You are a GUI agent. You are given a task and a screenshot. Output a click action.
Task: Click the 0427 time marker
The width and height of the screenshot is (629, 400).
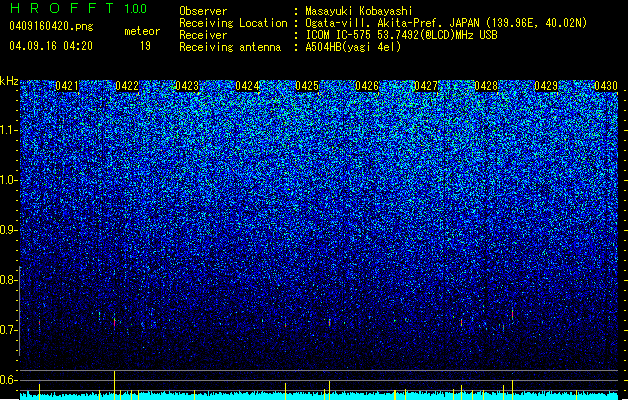point(426,86)
